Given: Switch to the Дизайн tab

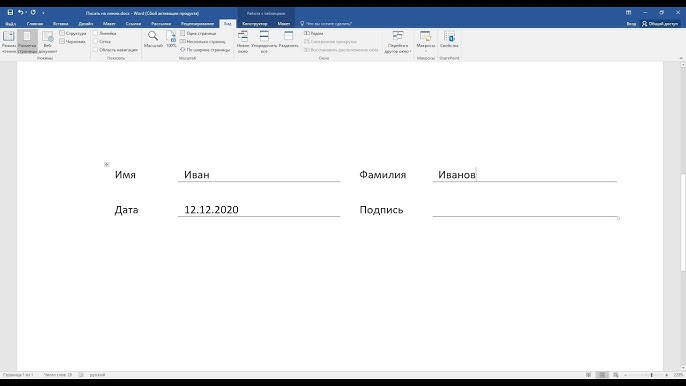Looking at the screenshot, I should (86, 24).
